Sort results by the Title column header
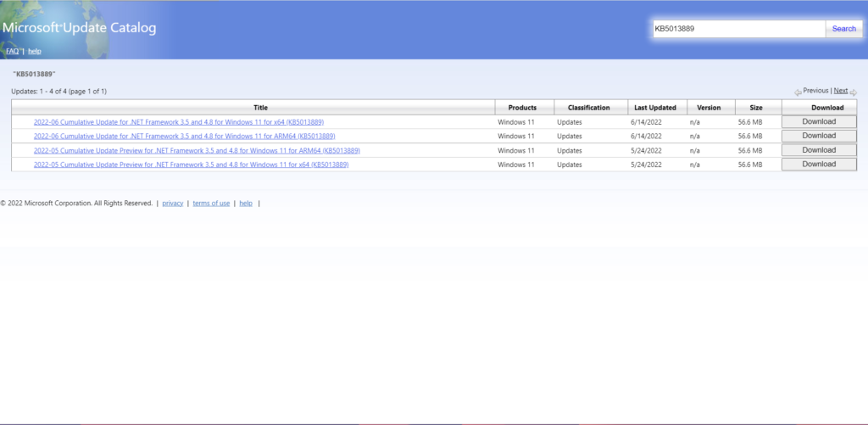The image size is (868, 425). point(260,108)
